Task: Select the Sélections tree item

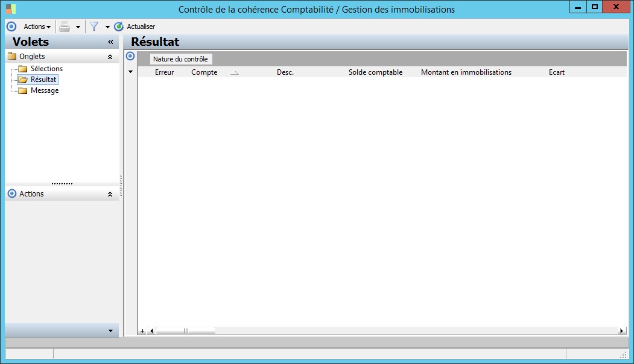Action: [46, 69]
